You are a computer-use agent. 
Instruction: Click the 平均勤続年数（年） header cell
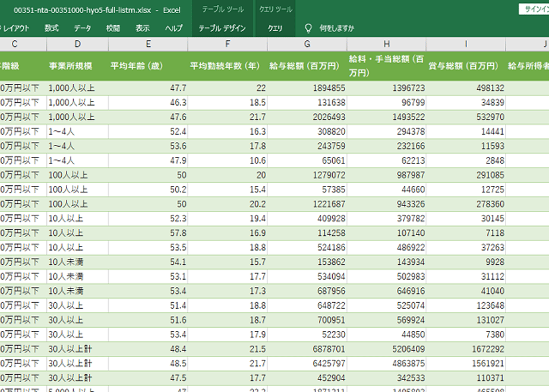[228, 66]
